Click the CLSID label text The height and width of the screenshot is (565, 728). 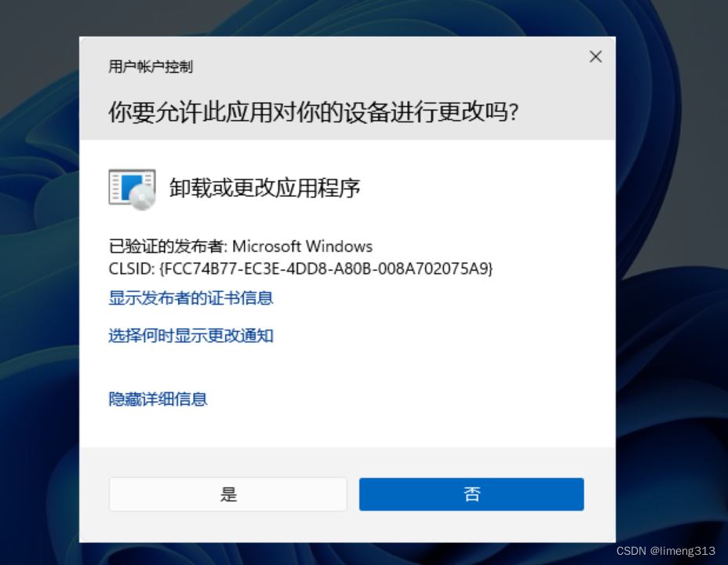[x=131, y=268]
